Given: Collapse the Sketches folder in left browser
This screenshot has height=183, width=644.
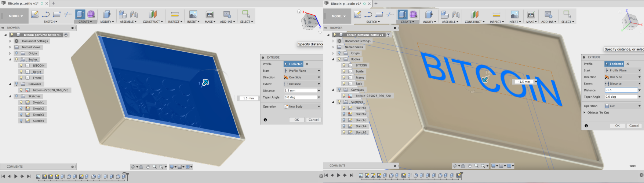Looking at the screenshot, I should click(x=10, y=96).
